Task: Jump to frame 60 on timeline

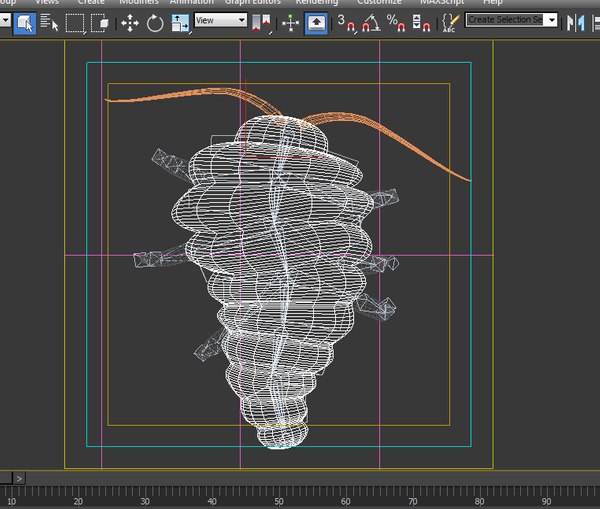Action: pyautogui.click(x=346, y=501)
